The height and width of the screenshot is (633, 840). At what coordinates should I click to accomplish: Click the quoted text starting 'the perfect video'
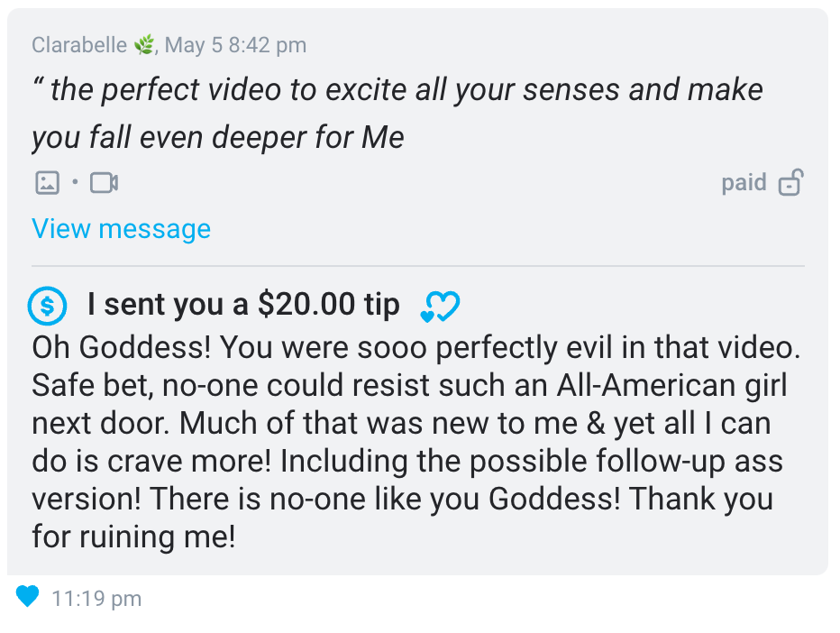point(397,89)
